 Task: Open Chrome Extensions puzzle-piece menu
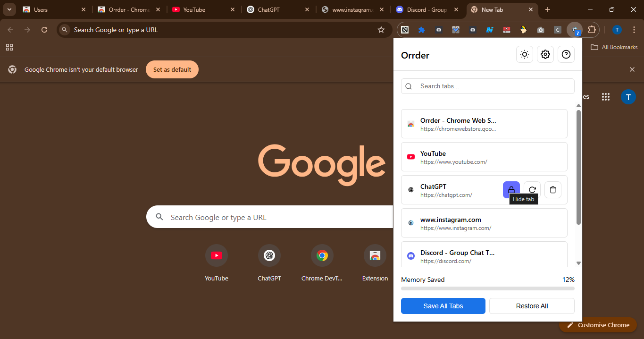click(592, 30)
